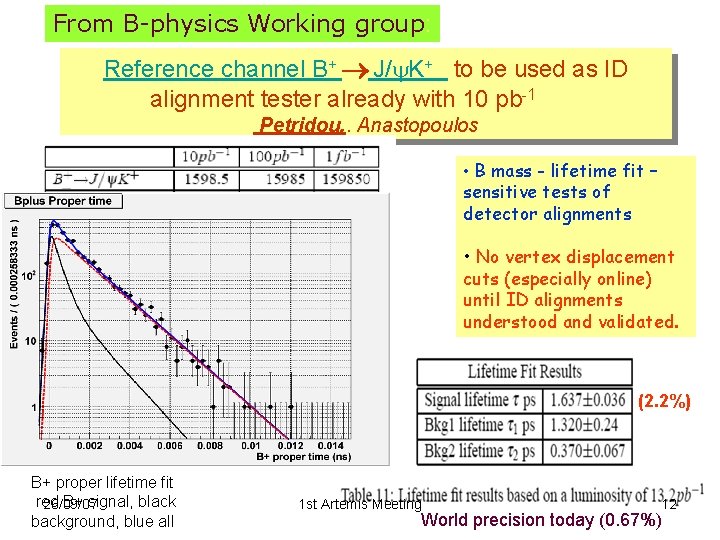Click the underlined 'Petridou' author name
Viewport: 720px width, 540px height.
299,125
